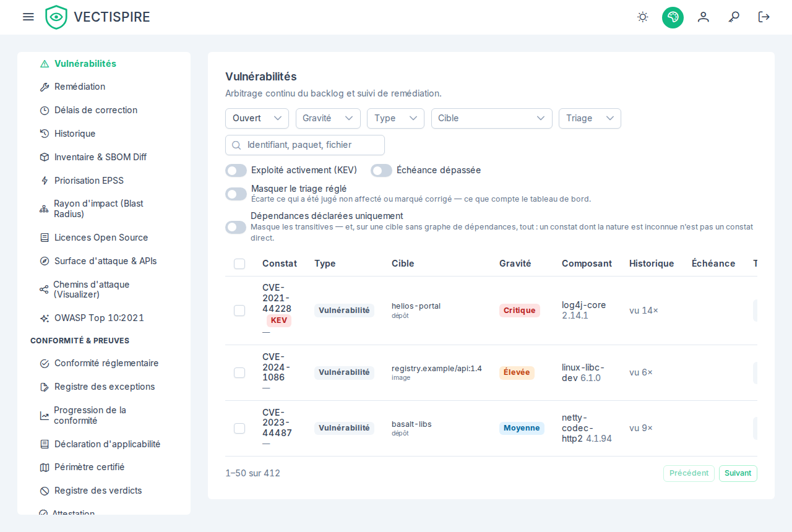Expand the Cible filter dropdown

pos(492,118)
